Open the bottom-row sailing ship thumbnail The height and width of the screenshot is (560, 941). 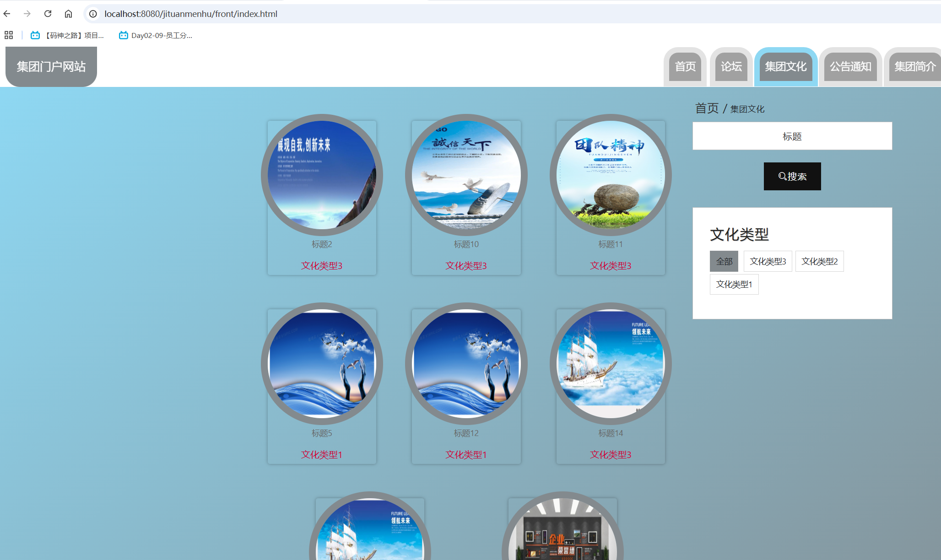(x=370, y=526)
